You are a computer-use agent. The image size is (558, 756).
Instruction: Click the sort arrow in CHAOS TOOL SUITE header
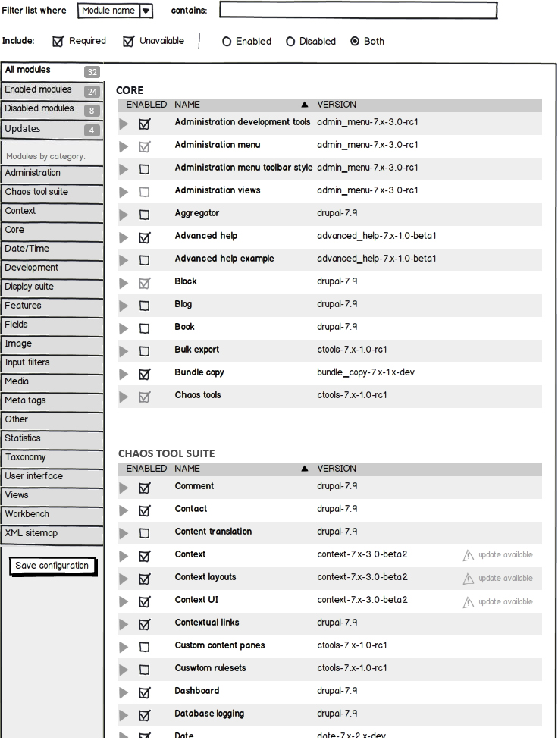click(x=305, y=469)
